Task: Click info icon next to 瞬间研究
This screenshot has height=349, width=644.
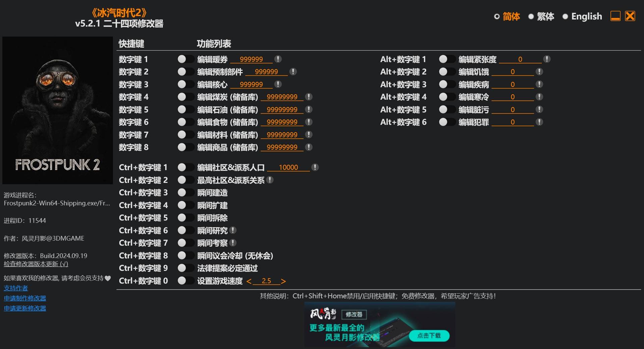Action: (x=233, y=230)
